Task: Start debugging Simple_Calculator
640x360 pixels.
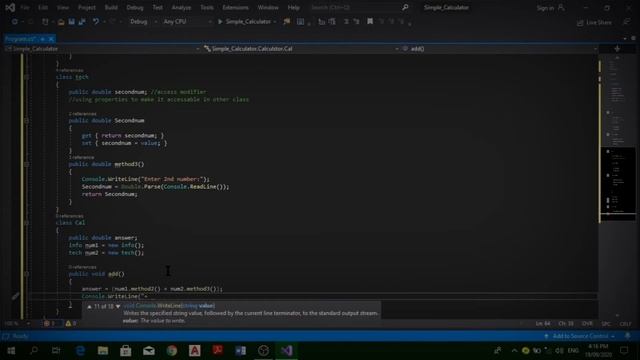Action: [x=247, y=21]
